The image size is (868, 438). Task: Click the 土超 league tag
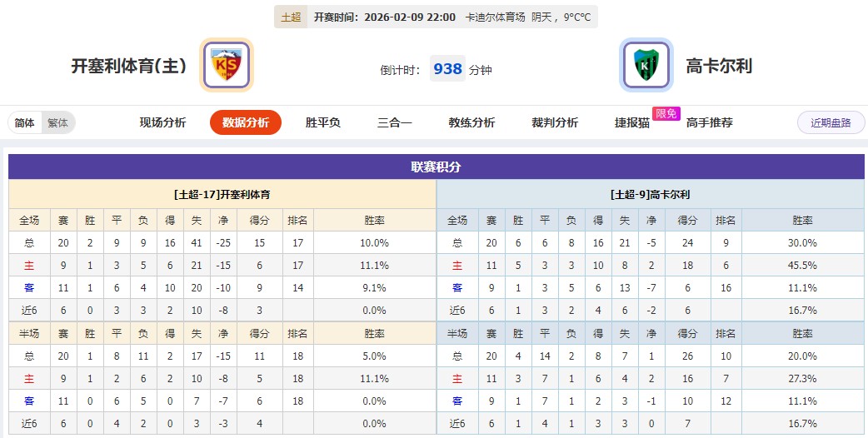pyautogui.click(x=291, y=17)
